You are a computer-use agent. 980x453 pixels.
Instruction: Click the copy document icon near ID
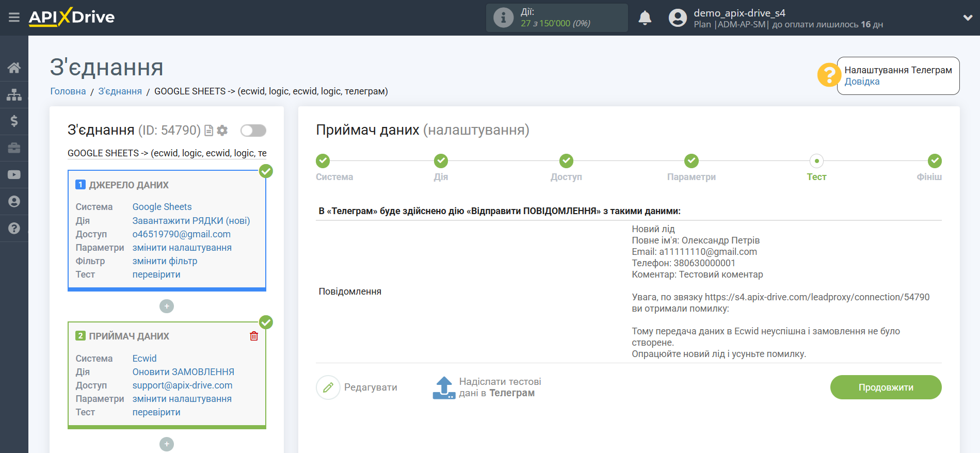point(209,131)
